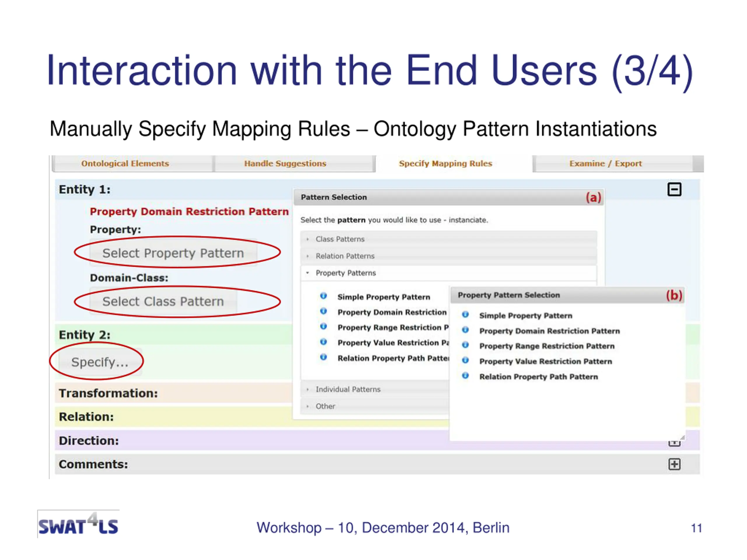Click the Property Domain Restriction Pattern heading
The width and height of the screenshot is (747, 560).
tap(189, 211)
